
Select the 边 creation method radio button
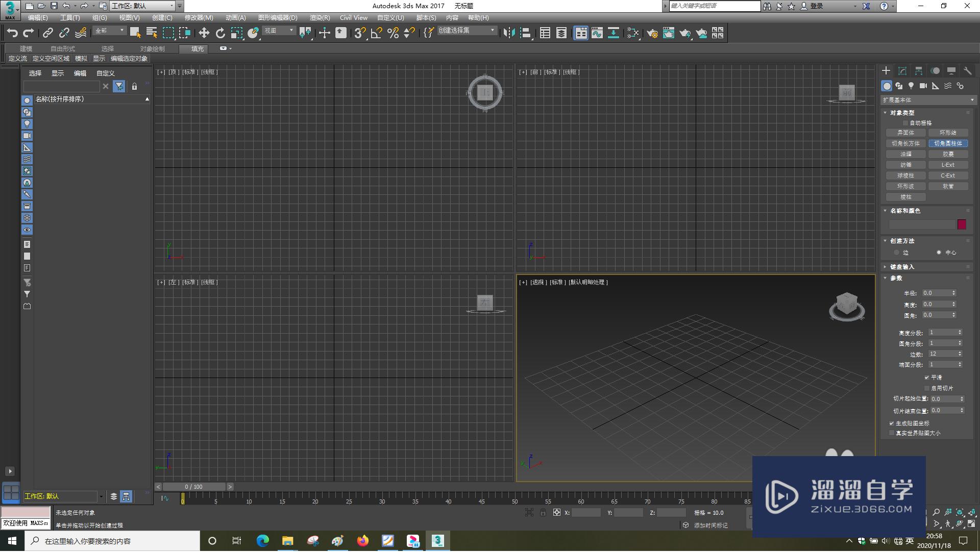(x=896, y=253)
